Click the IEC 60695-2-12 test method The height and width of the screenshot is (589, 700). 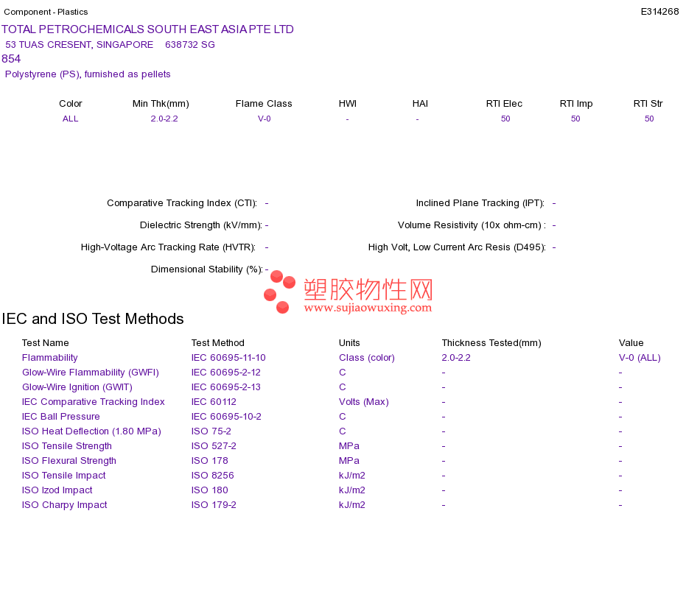click(x=226, y=372)
